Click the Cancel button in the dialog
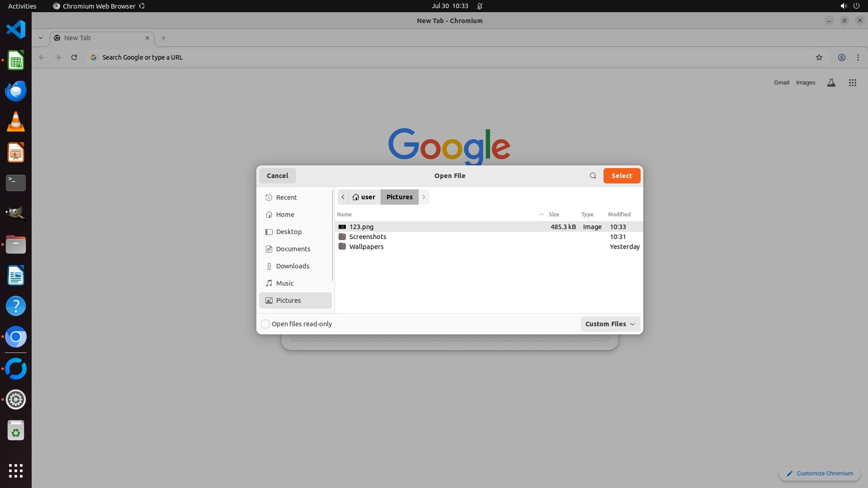Image resolution: width=868 pixels, height=488 pixels. point(277,176)
